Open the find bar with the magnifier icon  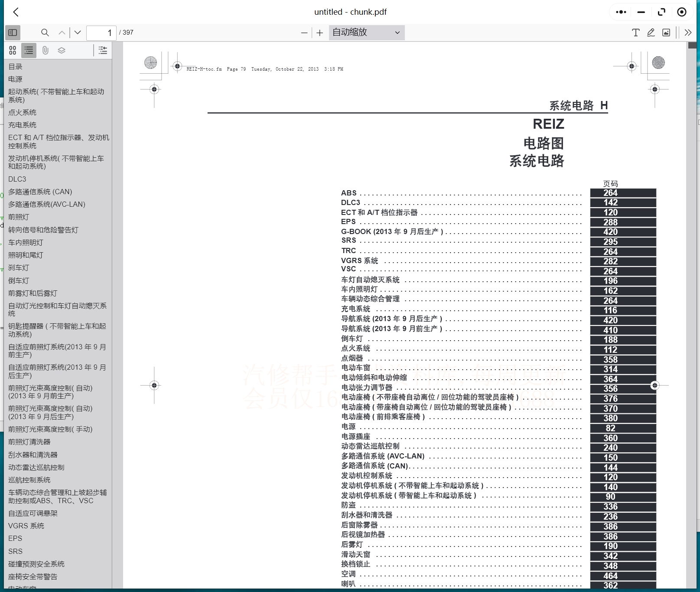click(45, 33)
